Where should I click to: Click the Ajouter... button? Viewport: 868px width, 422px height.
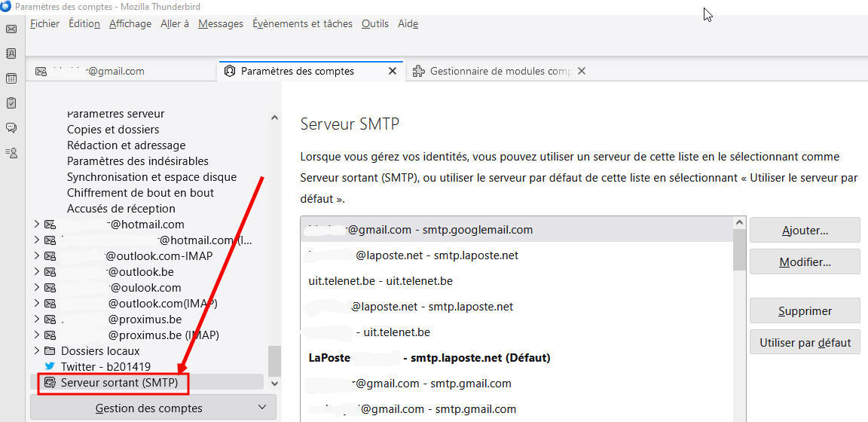[x=805, y=230]
